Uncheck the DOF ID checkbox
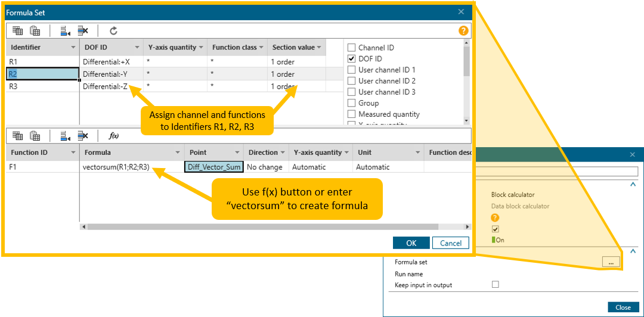This screenshot has height=317, width=644. [x=352, y=59]
